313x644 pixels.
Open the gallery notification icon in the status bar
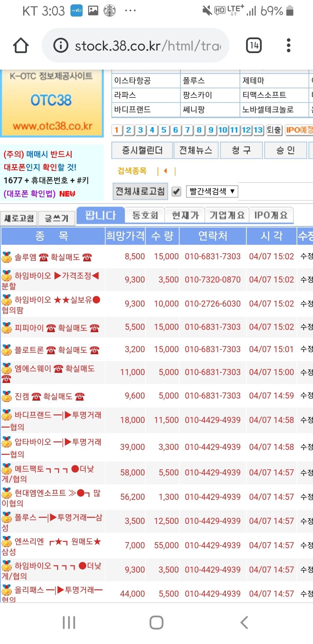coord(93,11)
